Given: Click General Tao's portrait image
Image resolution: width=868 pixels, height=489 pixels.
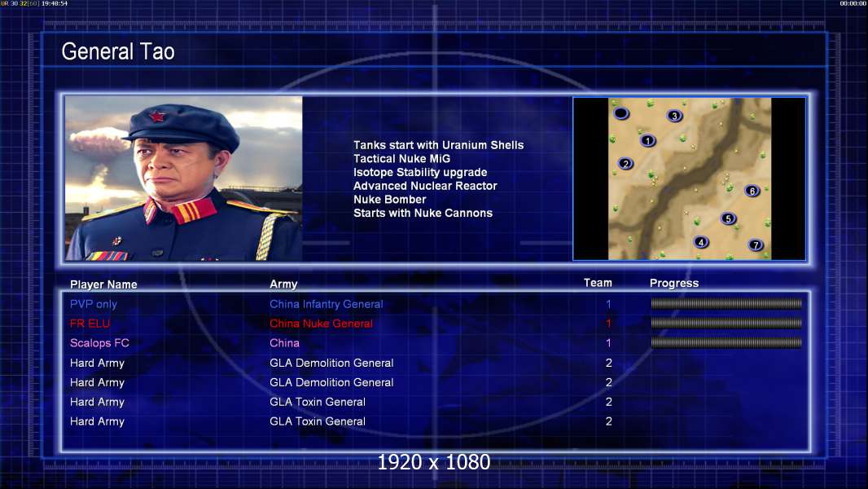Looking at the screenshot, I should (x=184, y=178).
